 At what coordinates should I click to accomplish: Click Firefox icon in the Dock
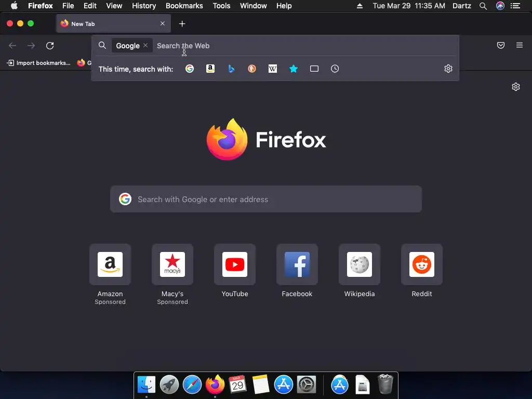point(215,384)
